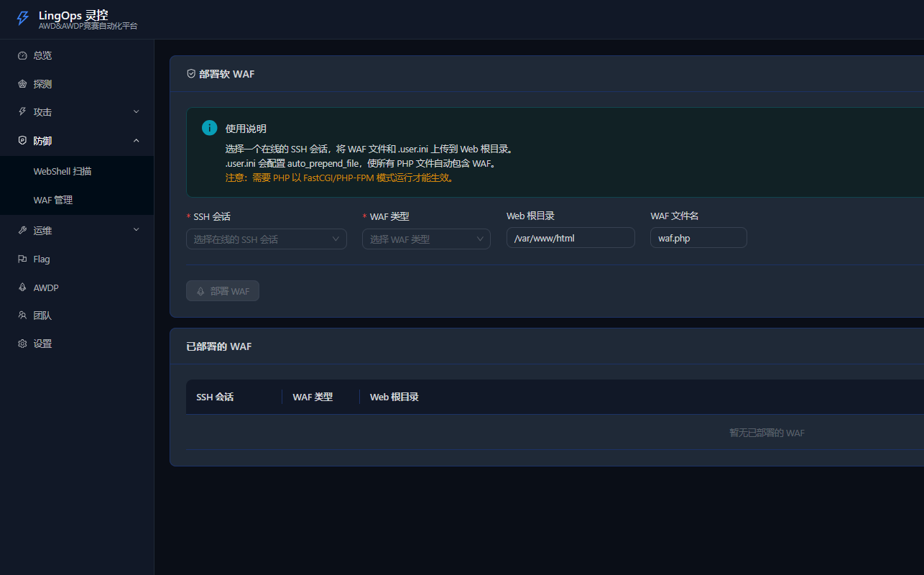Image resolution: width=924 pixels, height=575 pixels.
Task: Click the blue info icon beside 使用说明
Action: click(x=209, y=128)
